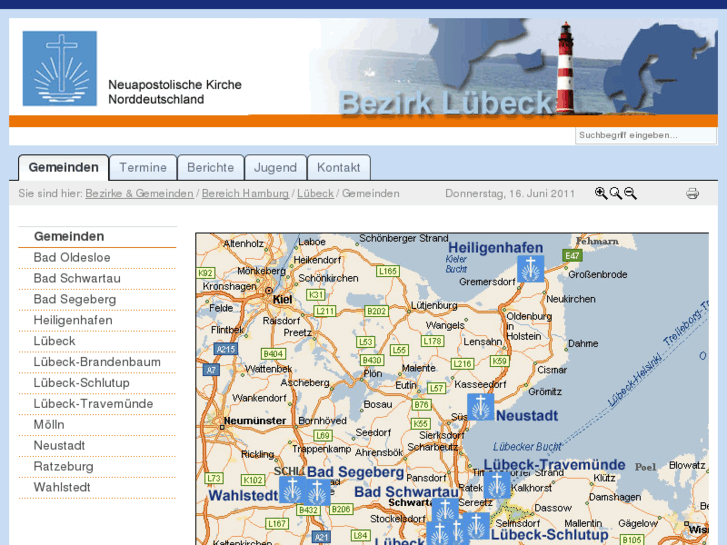
Task: Click the Lübeck-Schlutup label on the map
Action: pyautogui.click(x=549, y=534)
